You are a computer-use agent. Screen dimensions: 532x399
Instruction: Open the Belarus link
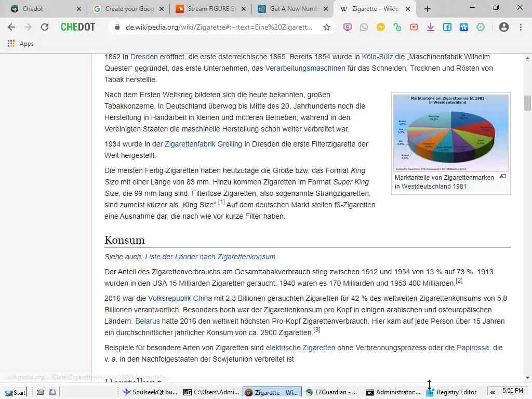pyautogui.click(x=147, y=321)
